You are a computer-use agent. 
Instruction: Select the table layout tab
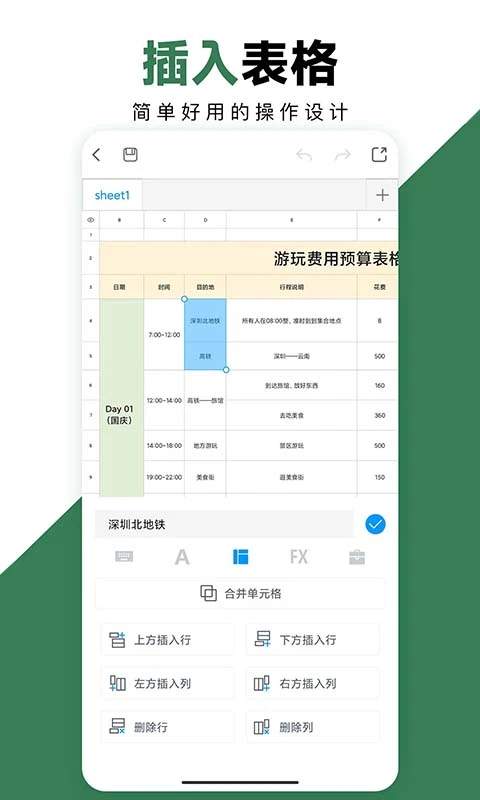(240, 557)
